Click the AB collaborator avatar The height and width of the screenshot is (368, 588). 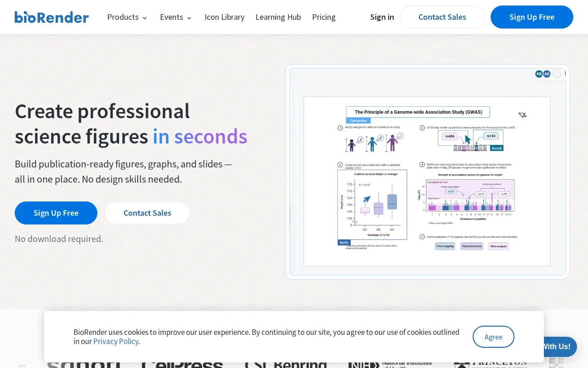click(547, 74)
